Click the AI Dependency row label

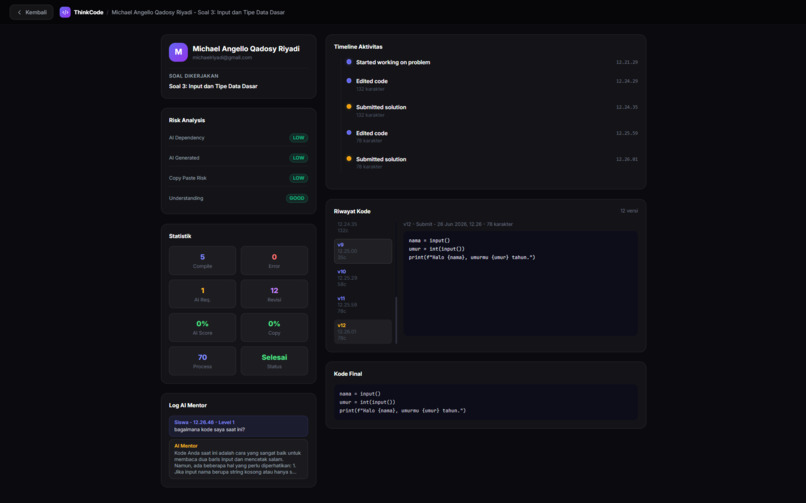[187, 138]
